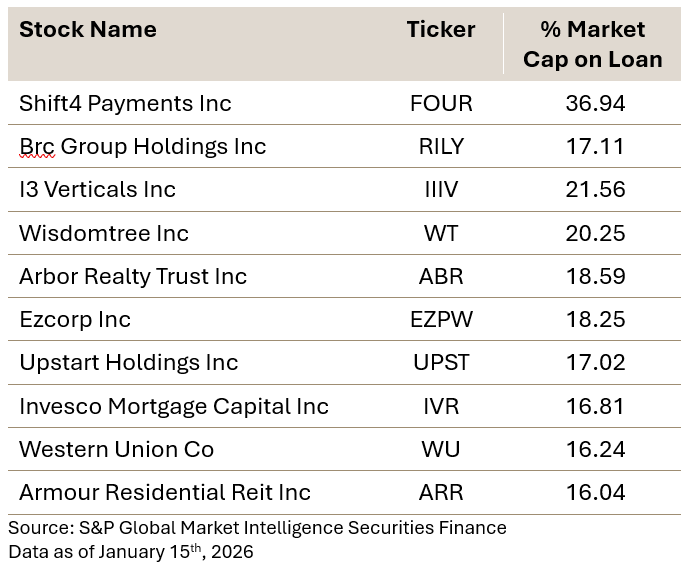
Task: Click the % Market Cap on Loan header
Action: click(592, 44)
